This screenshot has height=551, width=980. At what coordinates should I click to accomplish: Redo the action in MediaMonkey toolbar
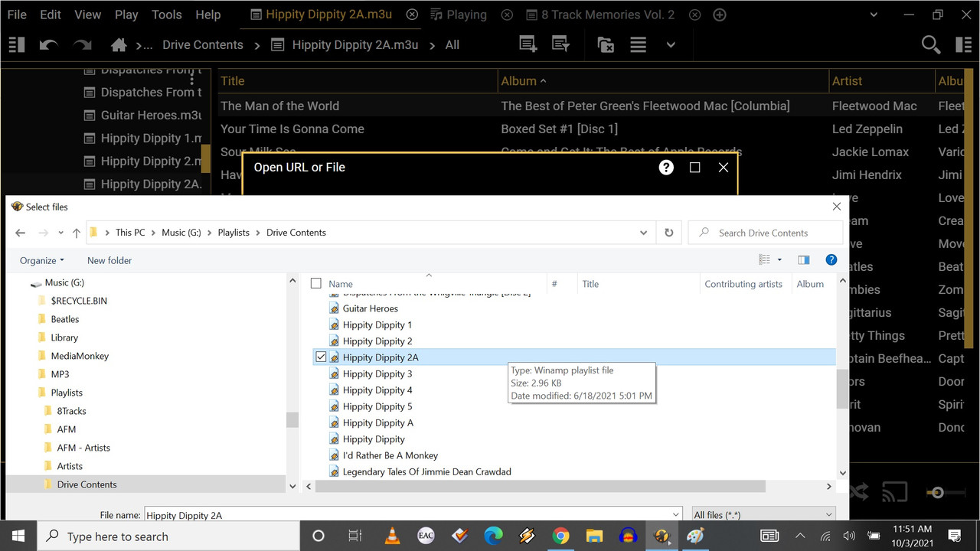(x=82, y=45)
